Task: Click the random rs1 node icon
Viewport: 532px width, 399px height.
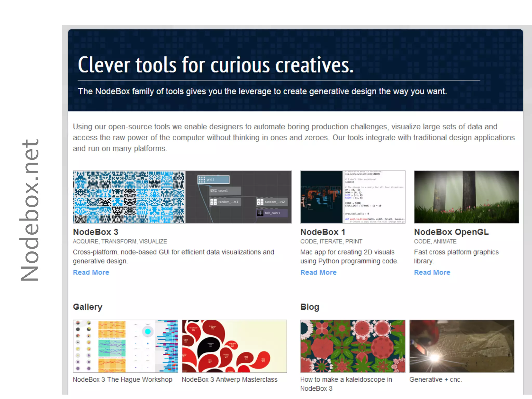Action: [x=214, y=202]
